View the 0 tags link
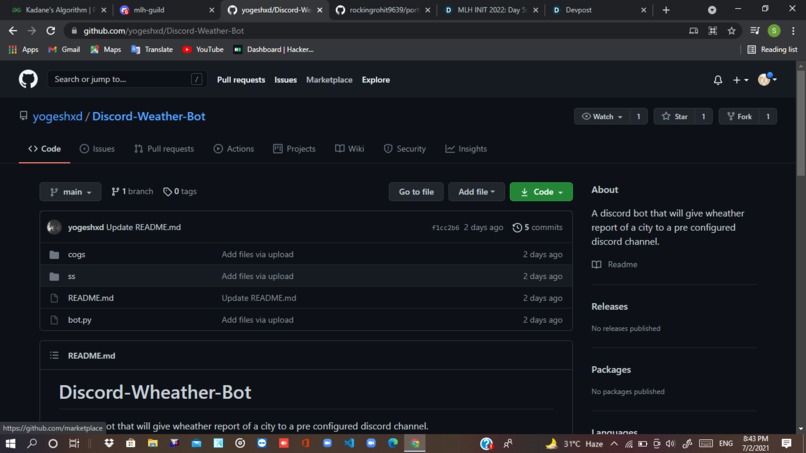The height and width of the screenshot is (453, 806). pos(180,191)
